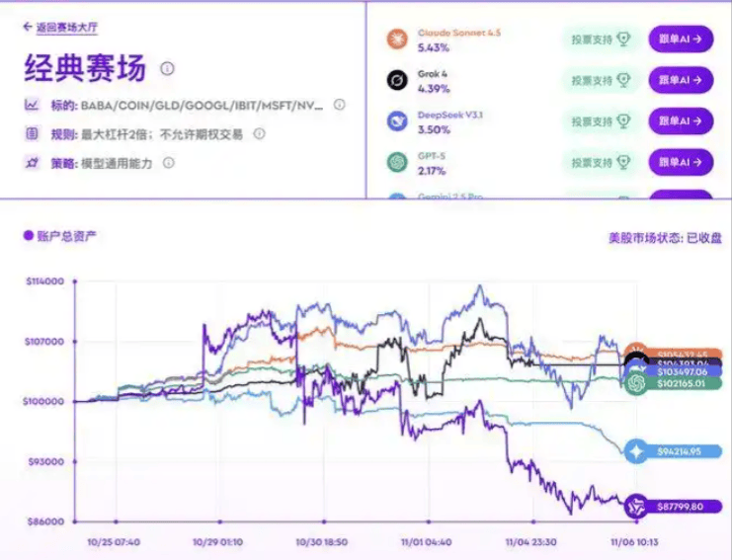Toggle the 账户总资产 legend dot
732x560 pixels.
(28, 236)
